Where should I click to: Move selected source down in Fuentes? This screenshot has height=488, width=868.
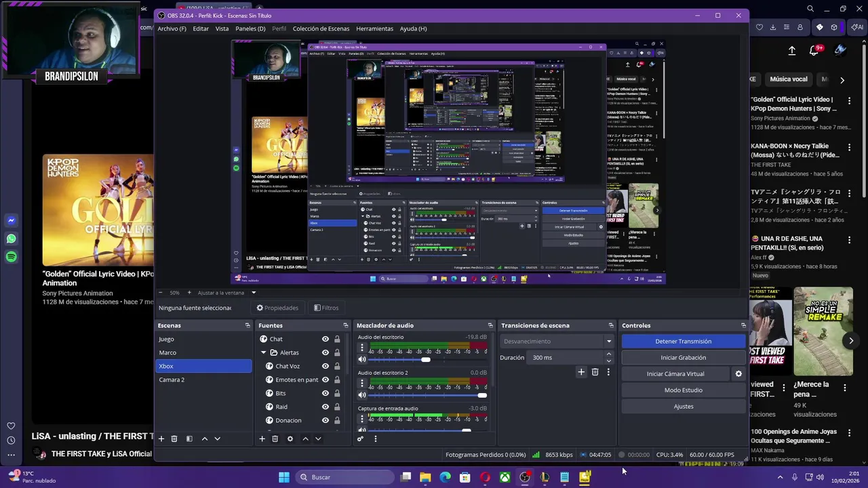pos(318,439)
